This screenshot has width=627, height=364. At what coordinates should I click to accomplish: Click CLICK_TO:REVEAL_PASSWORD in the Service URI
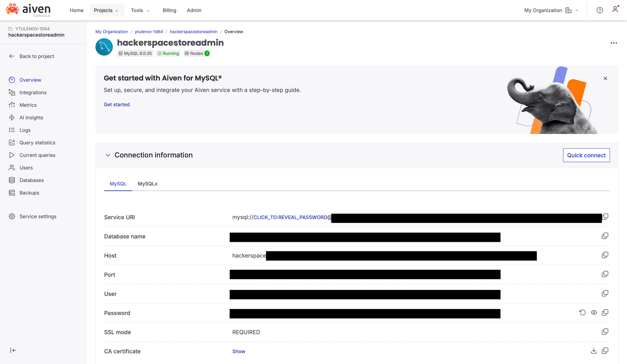tap(290, 217)
